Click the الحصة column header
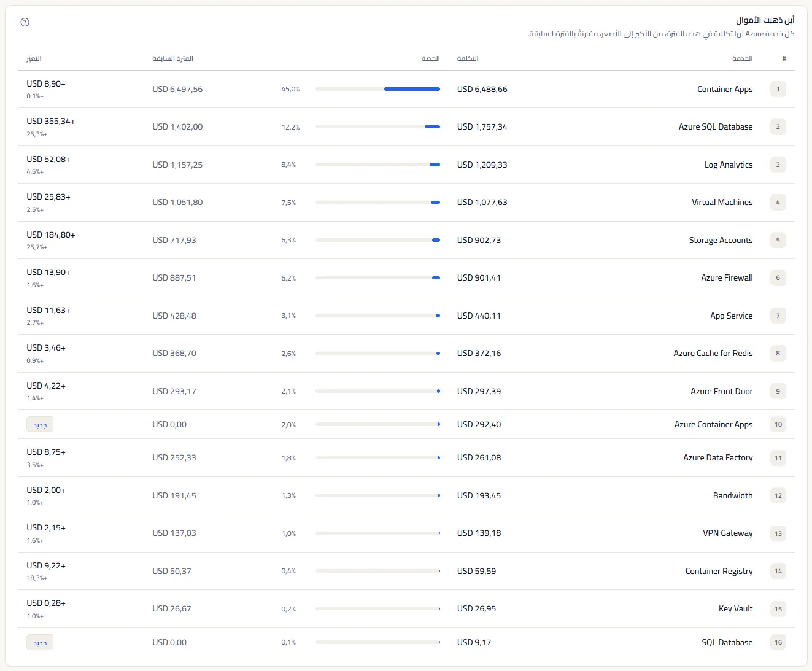This screenshot has height=671, width=812. tap(431, 58)
